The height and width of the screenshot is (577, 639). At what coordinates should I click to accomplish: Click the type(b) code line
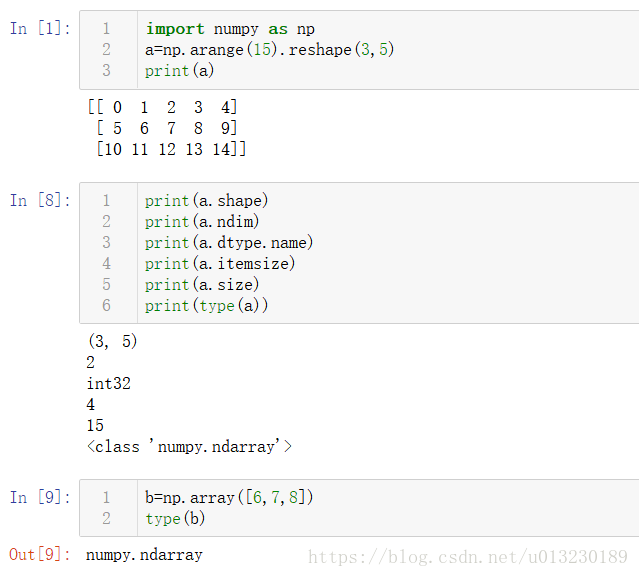(x=175, y=519)
